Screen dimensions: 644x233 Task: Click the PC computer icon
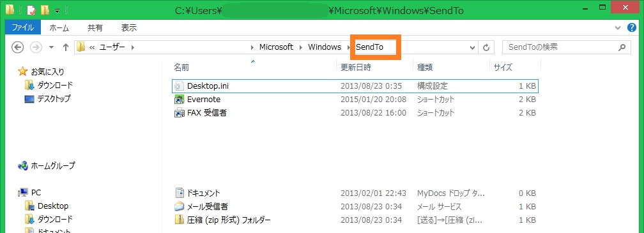point(22,192)
